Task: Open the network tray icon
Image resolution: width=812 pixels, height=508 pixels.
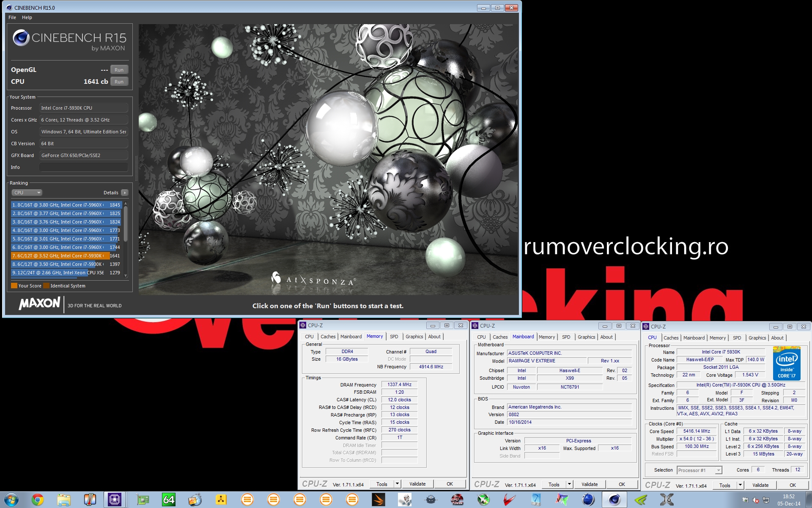Action: tap(766, 500)
